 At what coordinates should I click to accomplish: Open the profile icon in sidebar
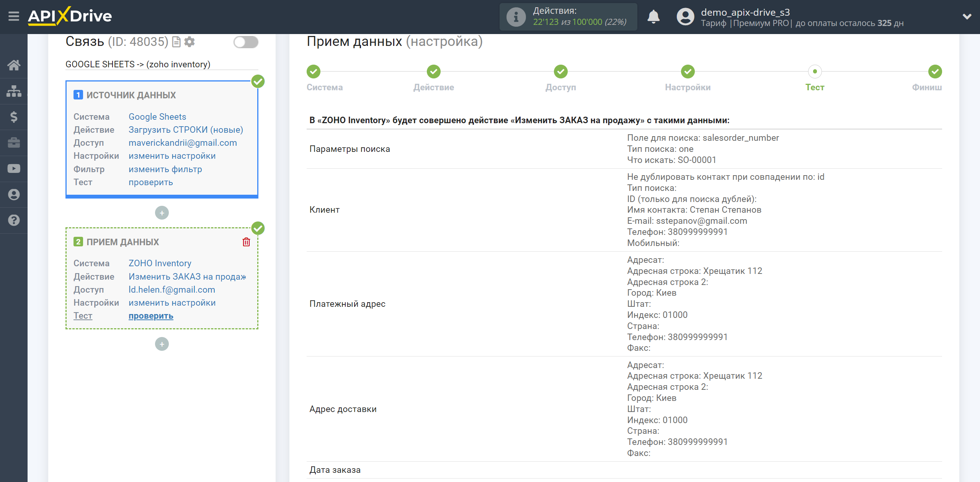click(x=14, y=194)
